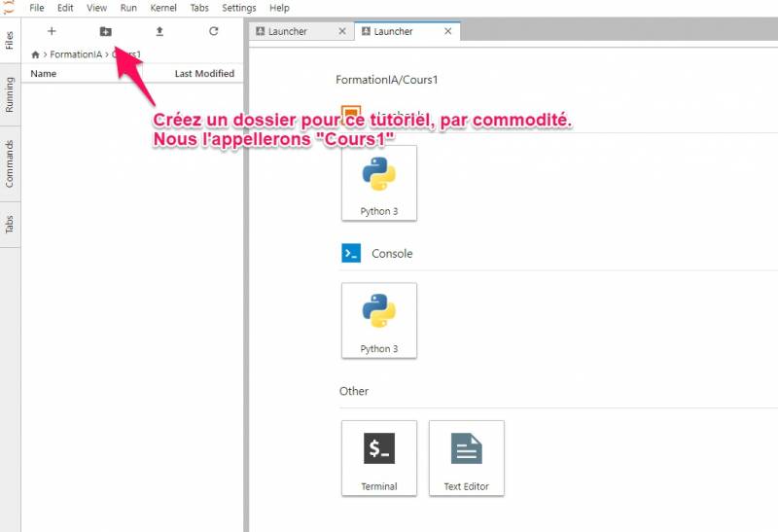Click the New Launcher plus icon
This screenshot has height=532, width=778.
click(52, 31)
